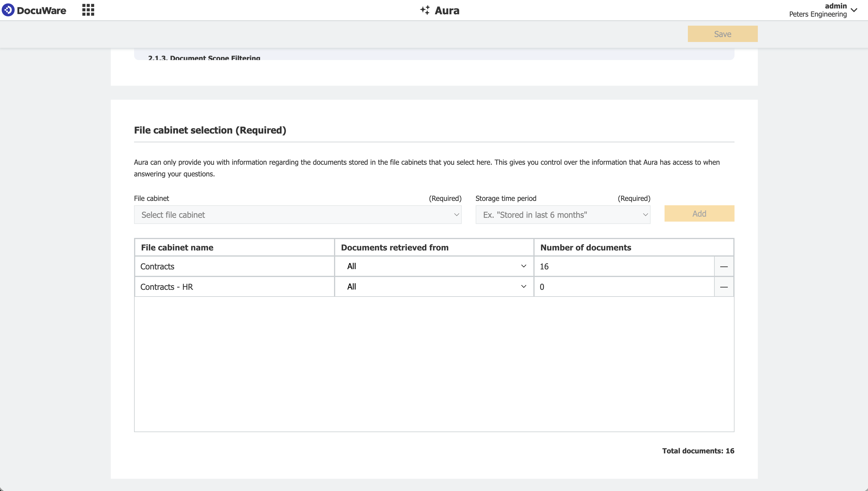Expand the admin user menu
The width and height of the screenshot is (868, 491).
click(854, 10)
